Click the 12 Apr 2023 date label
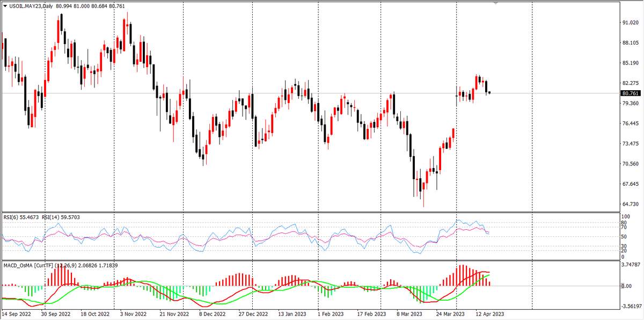 pos(489,314)
